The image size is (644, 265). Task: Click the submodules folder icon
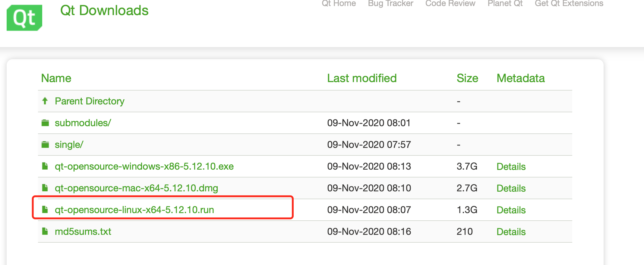[45, 123]
